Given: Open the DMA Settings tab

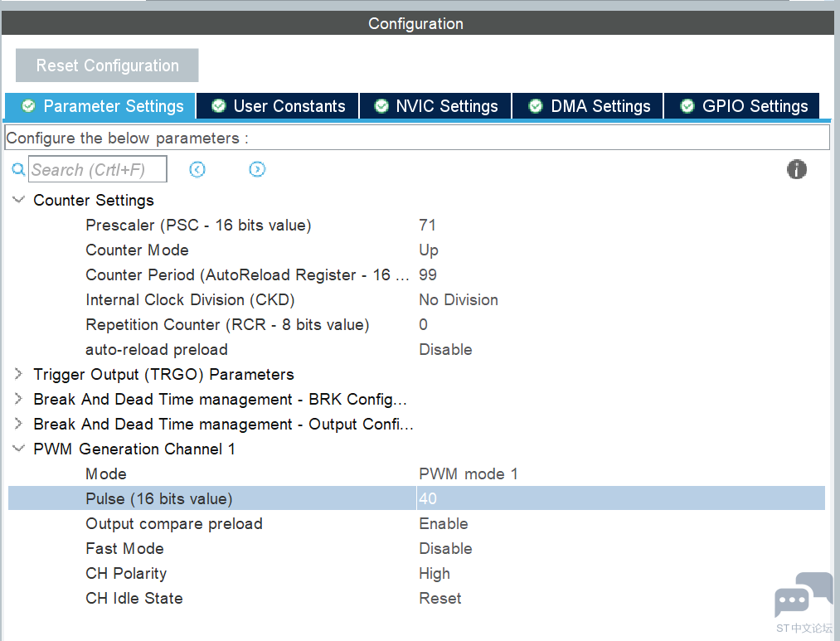Looking at the screenshot, I should point(590,106).
